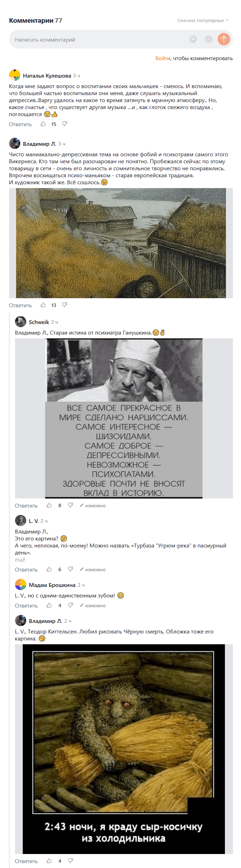Viewport: 241px width, 868px height.
Task: Like Владимир Л.'s comment with house painting
Action: [x=43, y=305]
